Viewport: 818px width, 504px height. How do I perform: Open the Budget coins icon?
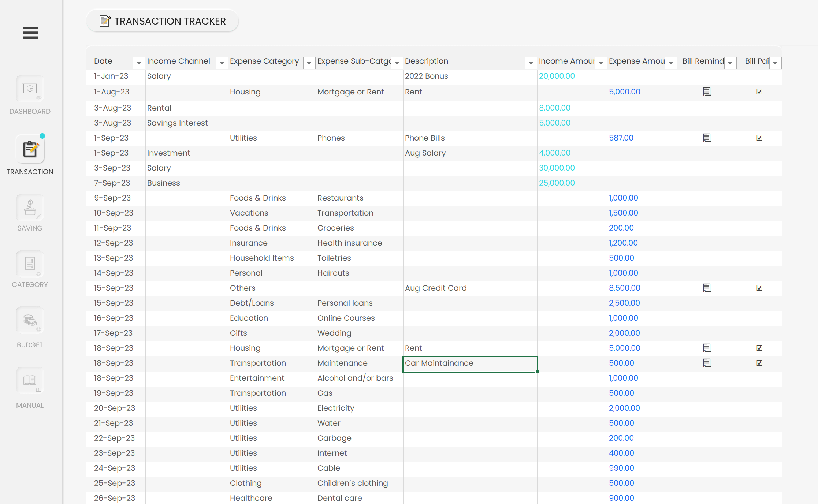click(x=30, y=321)
